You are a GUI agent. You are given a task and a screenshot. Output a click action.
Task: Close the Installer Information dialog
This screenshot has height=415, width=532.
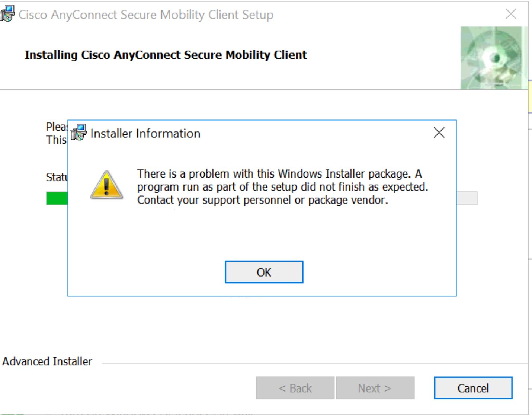click(439, 133)
